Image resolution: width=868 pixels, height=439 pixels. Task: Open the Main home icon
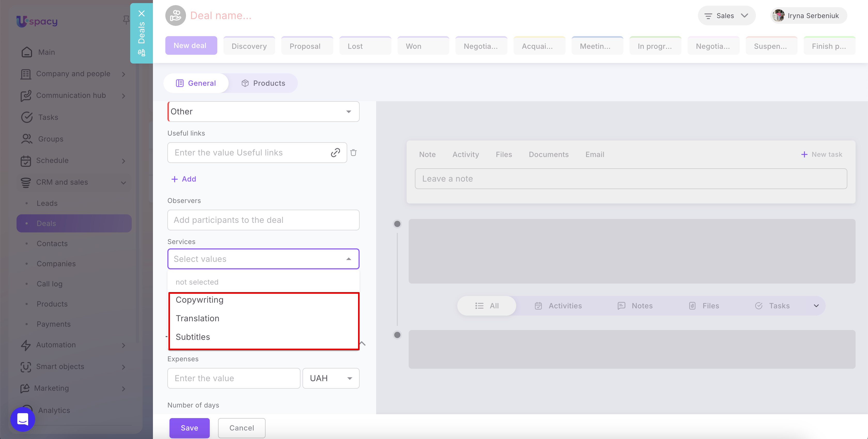(x=27, y=52)
